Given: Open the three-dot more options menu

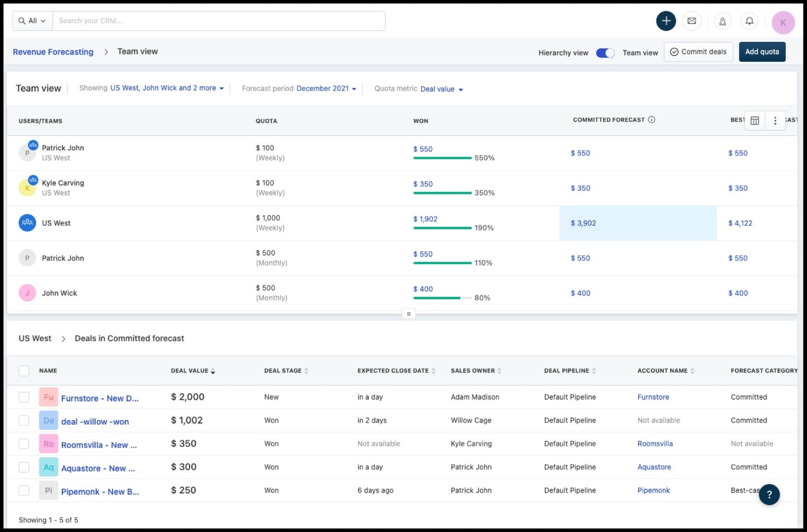Looking at the screenshot, I should tap(775, 121).
